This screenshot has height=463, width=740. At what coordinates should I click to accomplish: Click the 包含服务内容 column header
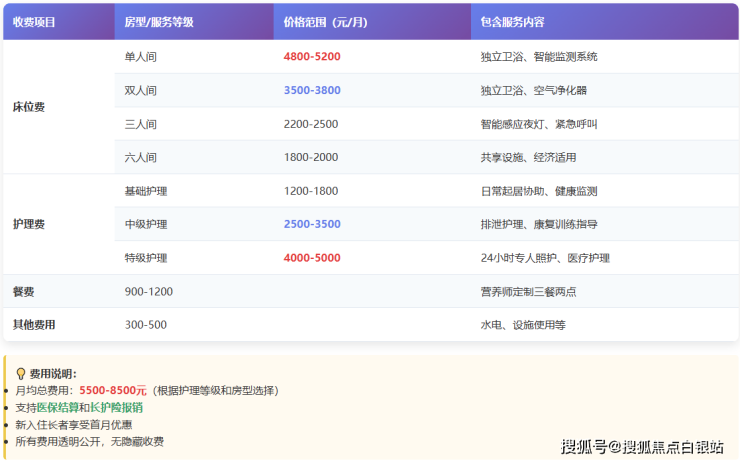tap(515, 21)
